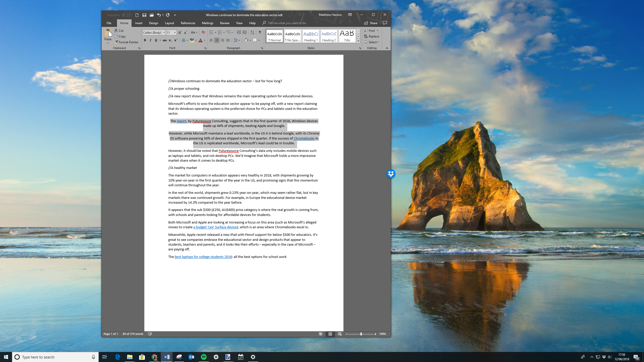
Task: Select the Text Highlight Color tool
Action: [192, 40]
